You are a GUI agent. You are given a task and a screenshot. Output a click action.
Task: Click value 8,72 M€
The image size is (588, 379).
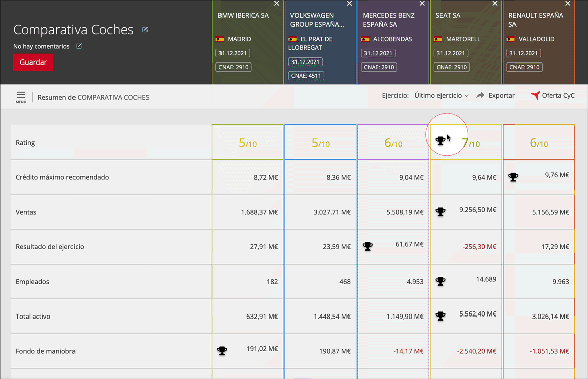266,177
